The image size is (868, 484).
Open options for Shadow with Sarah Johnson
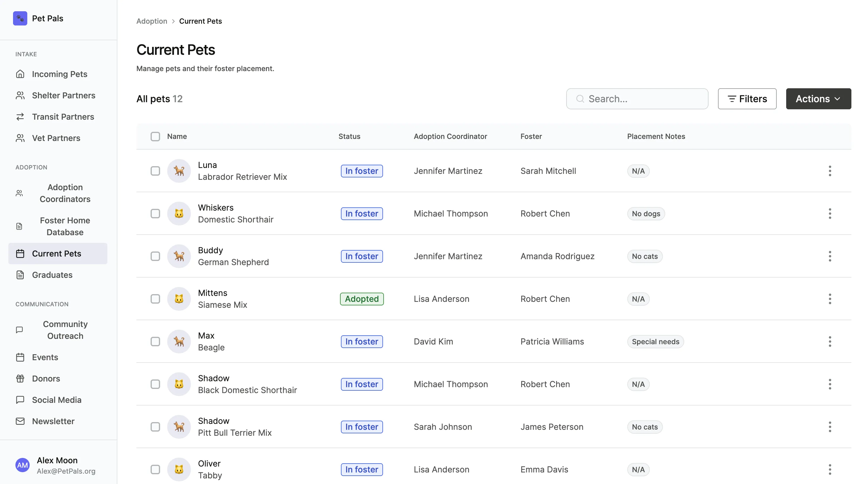coord(830,427)
